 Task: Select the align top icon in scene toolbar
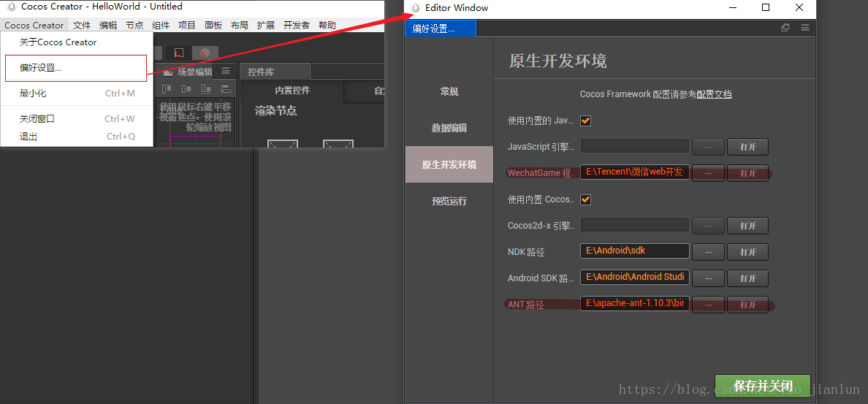click(x=166, y=88)
